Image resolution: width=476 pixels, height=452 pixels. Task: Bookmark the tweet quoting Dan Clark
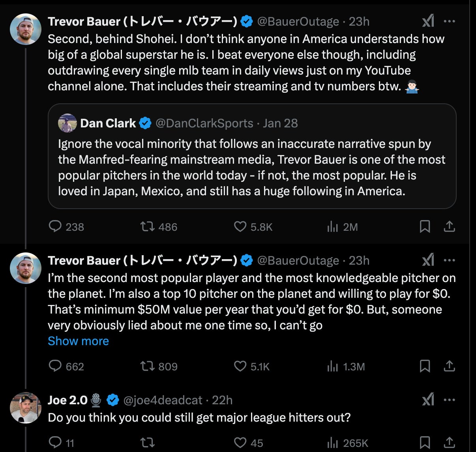coord(425,227)
